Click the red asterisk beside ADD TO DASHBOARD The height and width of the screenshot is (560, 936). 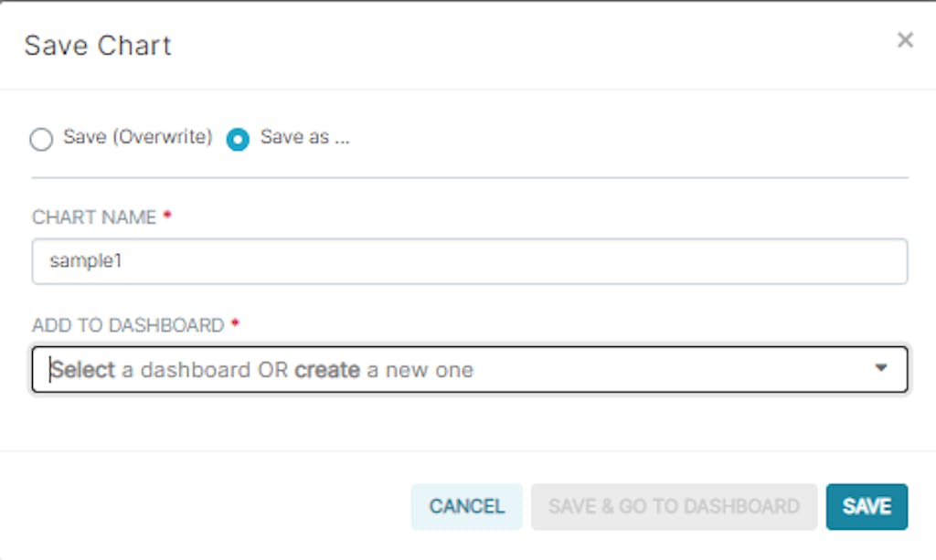(235, 323)
